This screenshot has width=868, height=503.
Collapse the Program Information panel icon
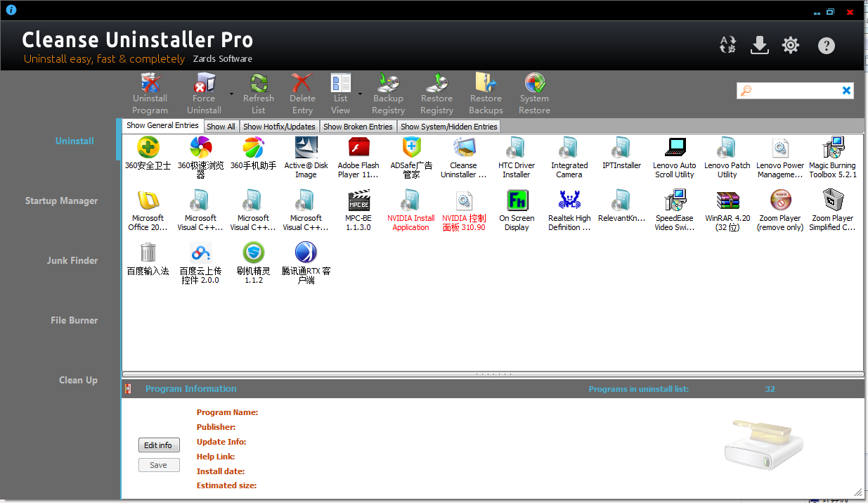tap(128, 389)
